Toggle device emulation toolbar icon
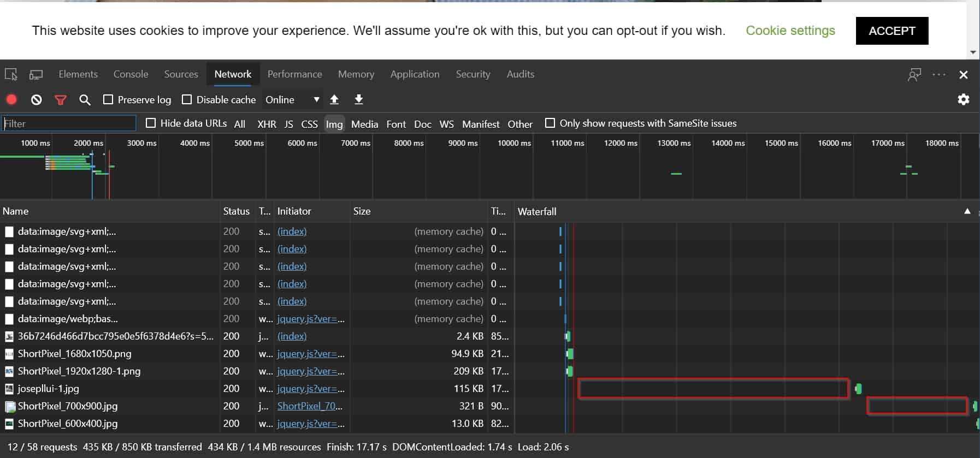 (x=36, y=74)
